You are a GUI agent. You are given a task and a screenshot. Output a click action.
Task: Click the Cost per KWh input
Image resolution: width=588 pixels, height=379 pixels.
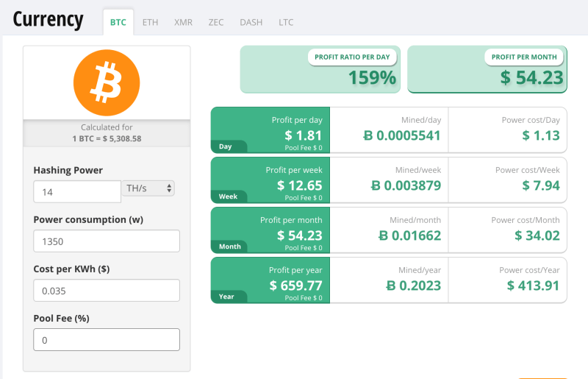[107, 290]
